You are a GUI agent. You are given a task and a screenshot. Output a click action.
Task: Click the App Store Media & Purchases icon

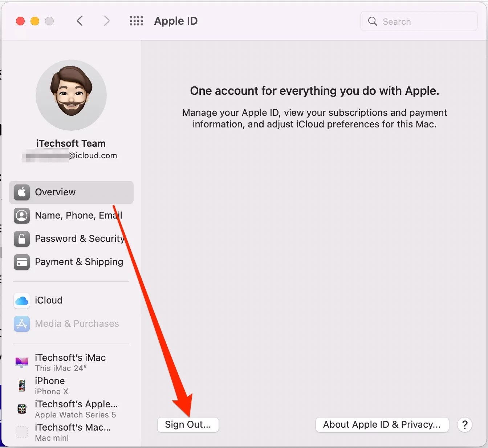(x=22, y=323)
